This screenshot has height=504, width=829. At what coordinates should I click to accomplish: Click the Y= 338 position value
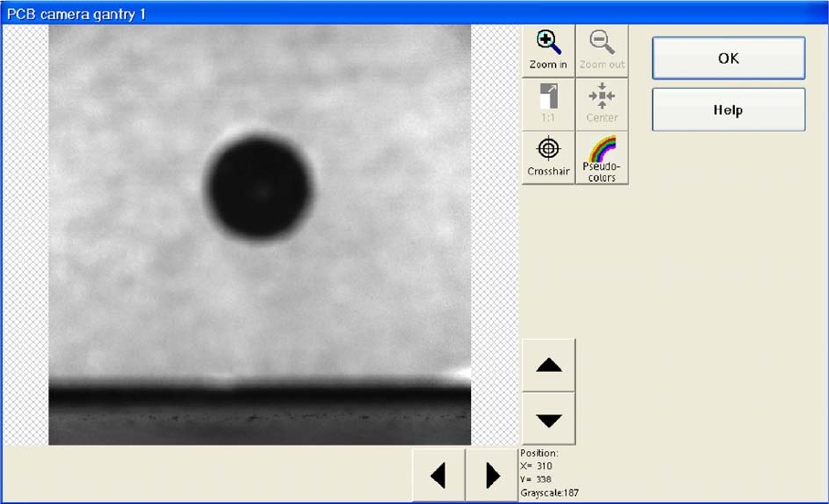536,479
